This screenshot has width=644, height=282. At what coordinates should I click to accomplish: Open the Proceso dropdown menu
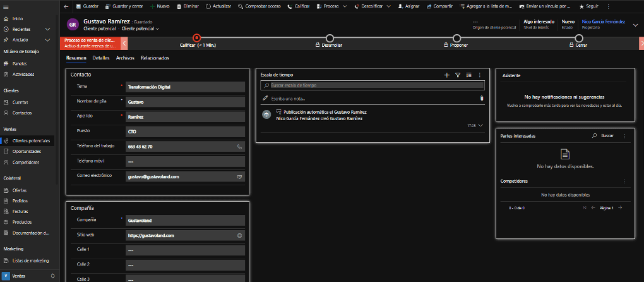pyautogui.click(x=331, y=6)
